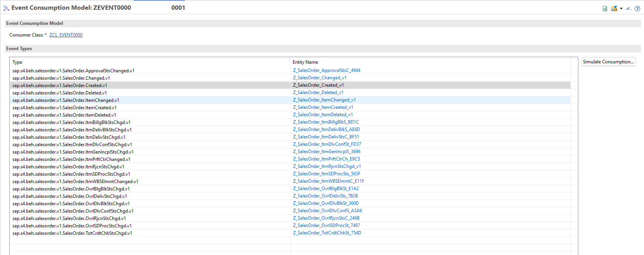Select the SalesOrder.ItmPrftCtrChanged.v1 event type row
Viewport: 644px width, 255px height.
(x=71, y=159)
